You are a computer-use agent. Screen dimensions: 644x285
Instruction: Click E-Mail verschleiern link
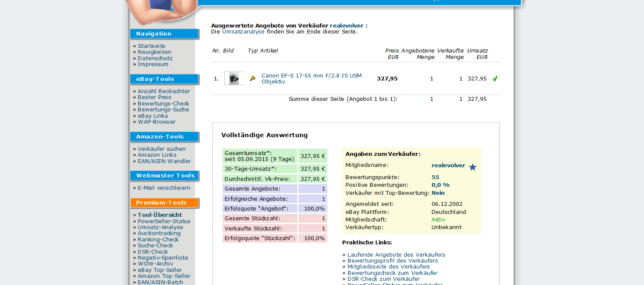click(164, 188)
